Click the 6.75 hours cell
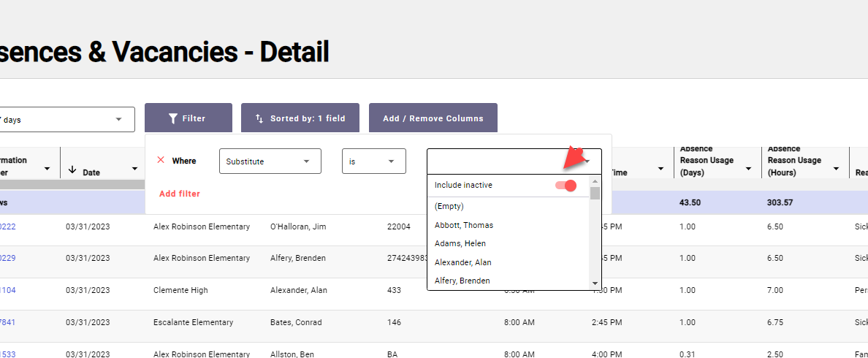Viewport: 868px width, 358px height. click(775, 323)
